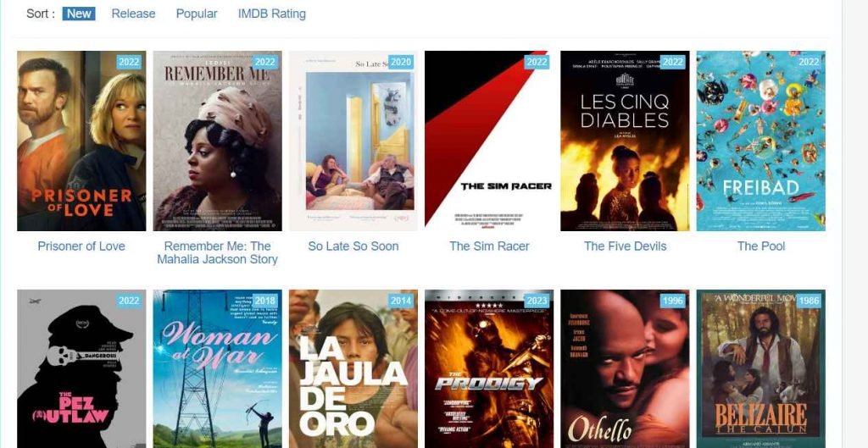868x448 pixels.
Task: Open The Prodigy poster
Action: tap(489, 369)
